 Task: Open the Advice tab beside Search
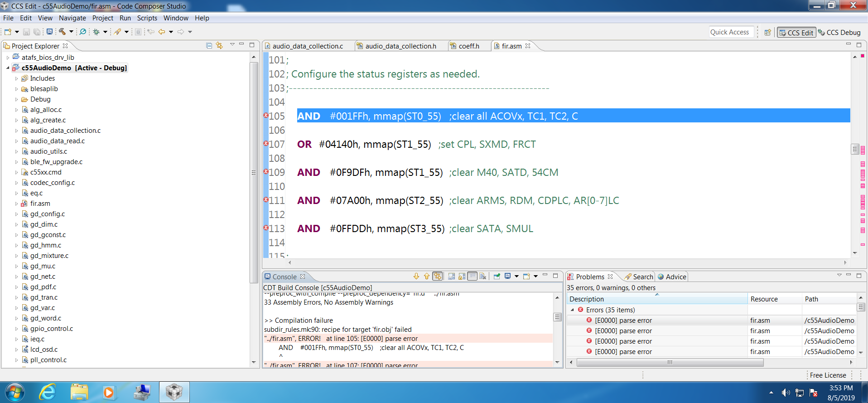click(x=675, y=277)
